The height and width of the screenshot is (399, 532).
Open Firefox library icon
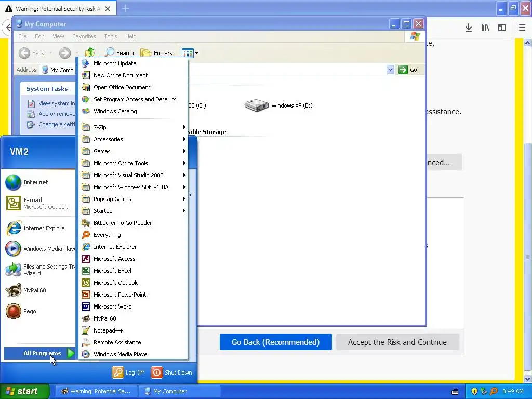point(485,28)
